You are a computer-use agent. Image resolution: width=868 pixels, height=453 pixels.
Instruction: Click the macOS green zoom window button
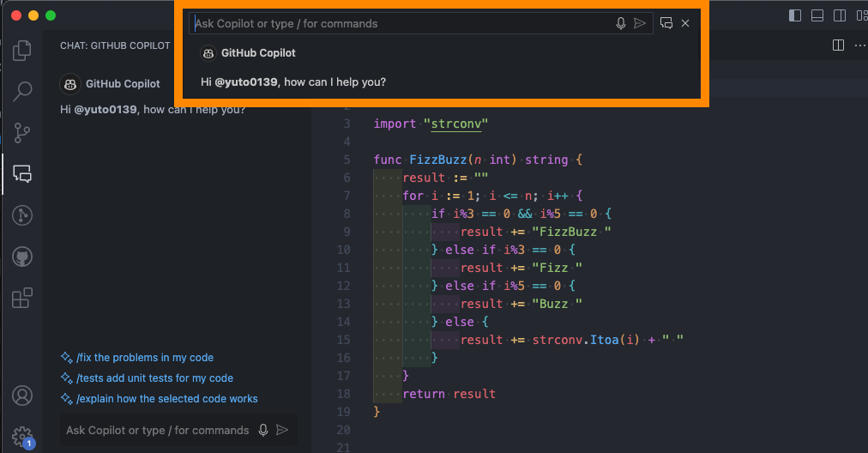[x=51, y=15]
